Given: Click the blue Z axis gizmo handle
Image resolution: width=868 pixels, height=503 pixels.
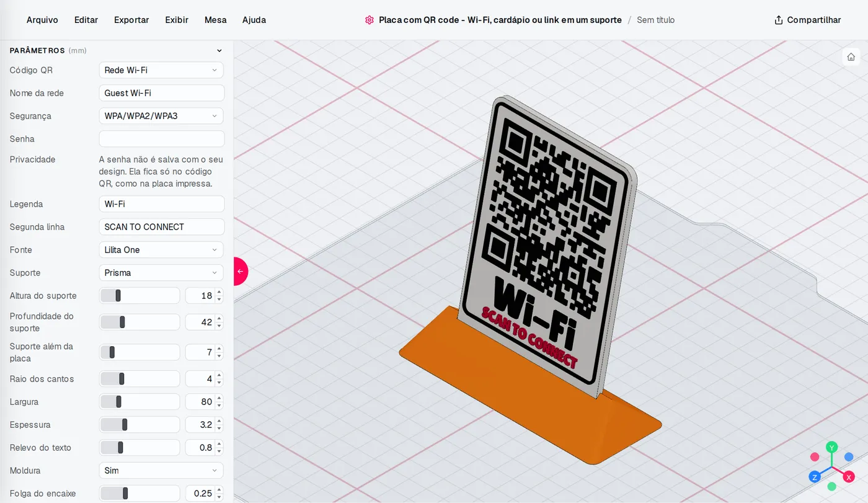Looking at the screenshot, I should click(815, 476).
